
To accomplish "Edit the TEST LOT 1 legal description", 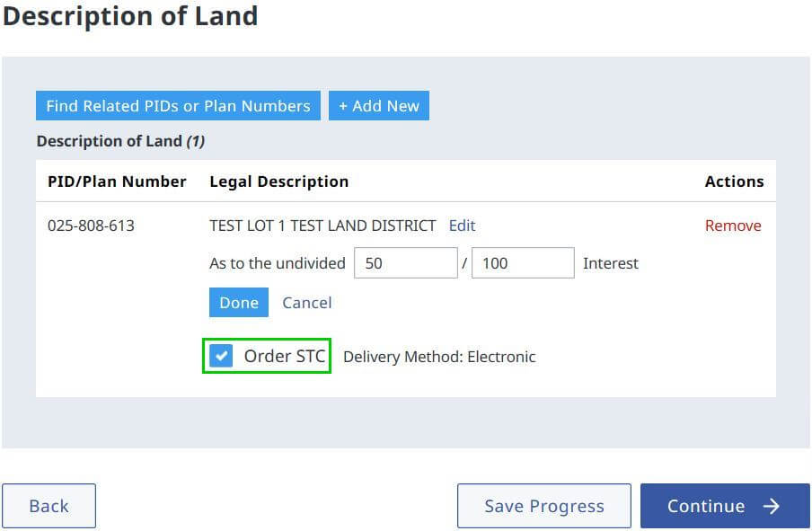I will (x=462, y=226).
